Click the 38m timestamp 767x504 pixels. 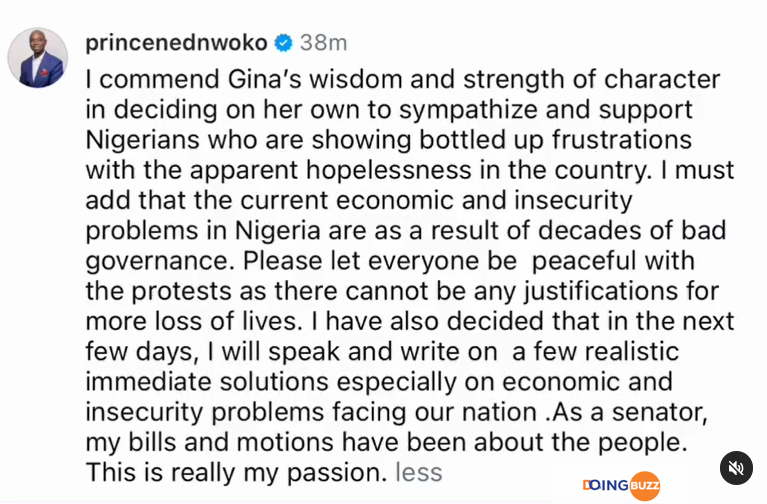(323, 43)
